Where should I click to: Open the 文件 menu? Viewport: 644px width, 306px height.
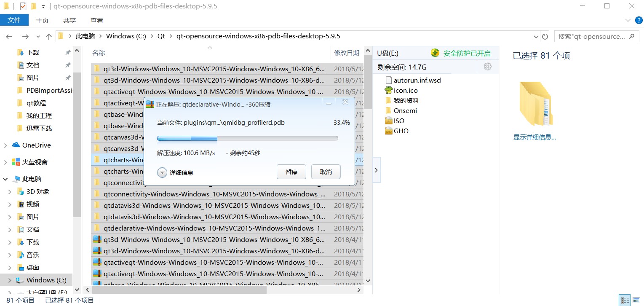14,20
